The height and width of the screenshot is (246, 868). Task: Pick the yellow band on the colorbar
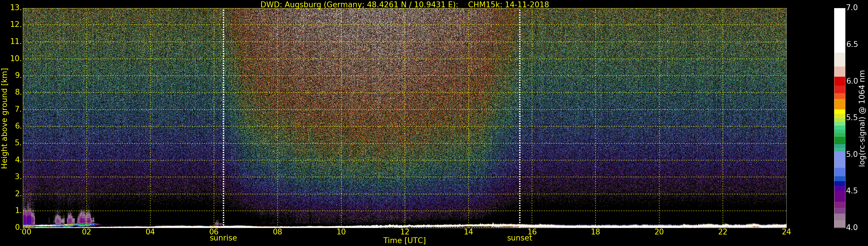point(839,111)
